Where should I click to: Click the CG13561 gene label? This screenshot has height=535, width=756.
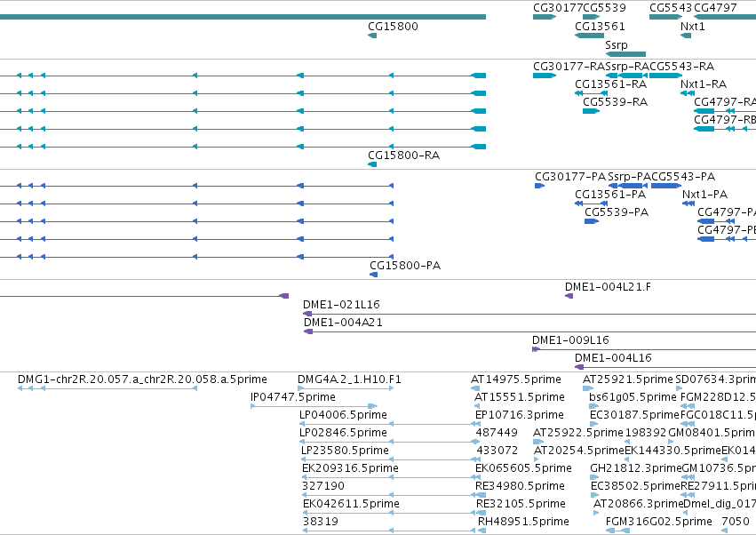pyautogui.click(x=600, y=27)
